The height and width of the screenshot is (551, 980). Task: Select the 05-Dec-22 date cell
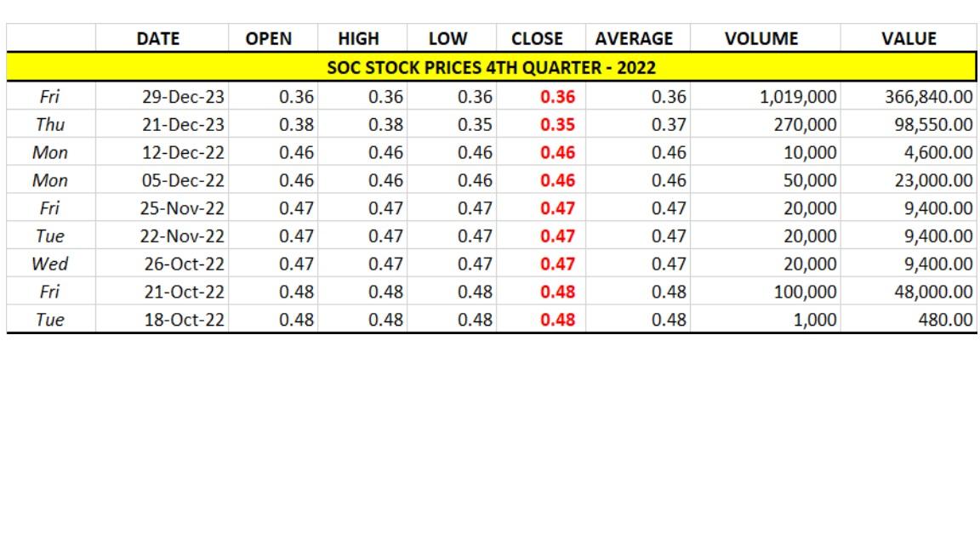[183, 180]
